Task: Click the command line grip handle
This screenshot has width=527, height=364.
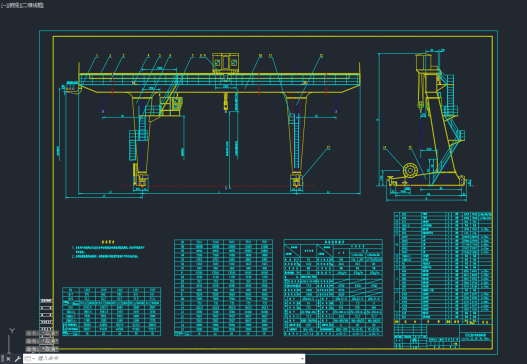Action: coord(3,359)
